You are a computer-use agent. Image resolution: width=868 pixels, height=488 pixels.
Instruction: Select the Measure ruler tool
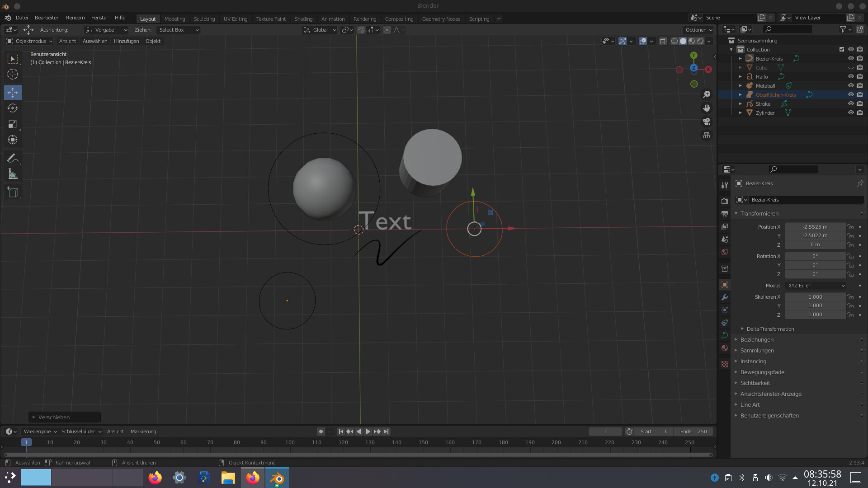pyautogui.click(x=13, y=174)
